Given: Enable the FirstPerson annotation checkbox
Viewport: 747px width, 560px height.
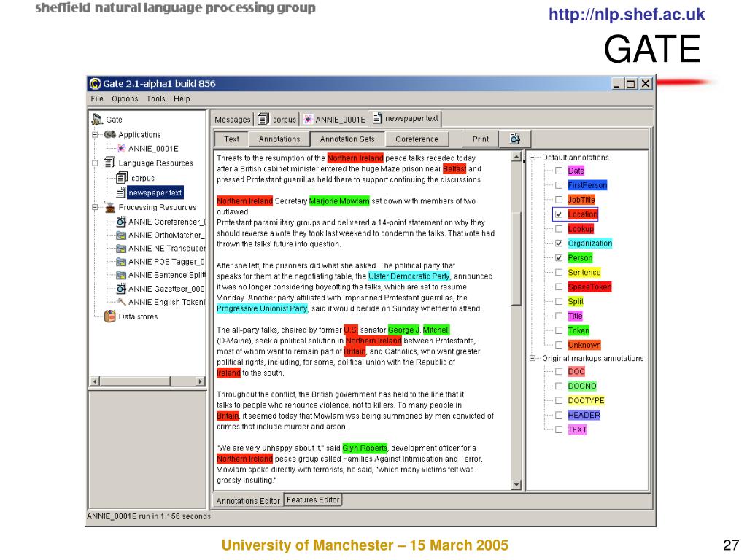Looking at the screenshot, I should click(x=559, y=185).
